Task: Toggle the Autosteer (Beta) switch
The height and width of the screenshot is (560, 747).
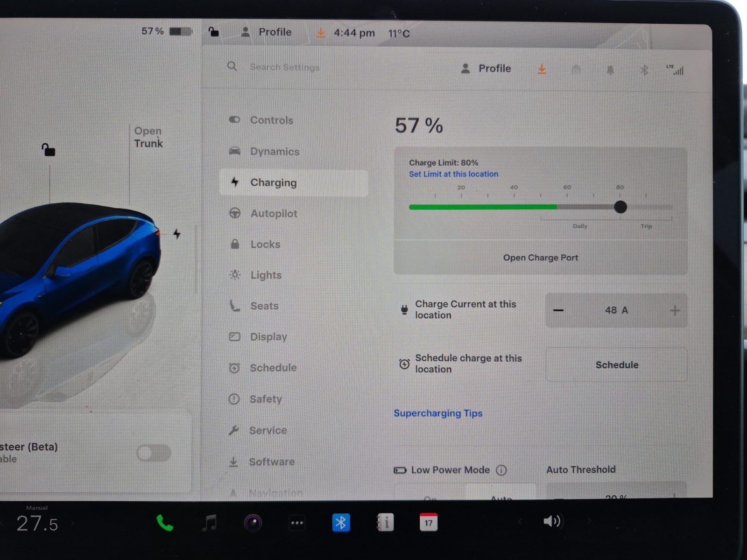Action: tap(154, 453)
